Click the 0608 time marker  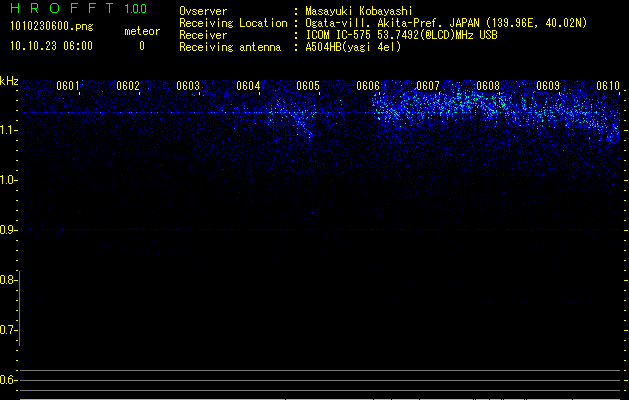488,86
